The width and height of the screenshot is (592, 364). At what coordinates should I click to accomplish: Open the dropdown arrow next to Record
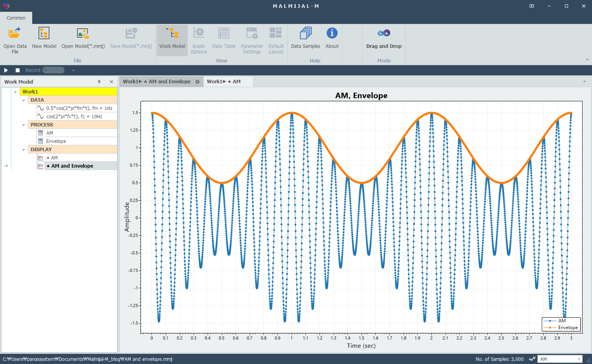pyautogui.click(x=73, y=70)
